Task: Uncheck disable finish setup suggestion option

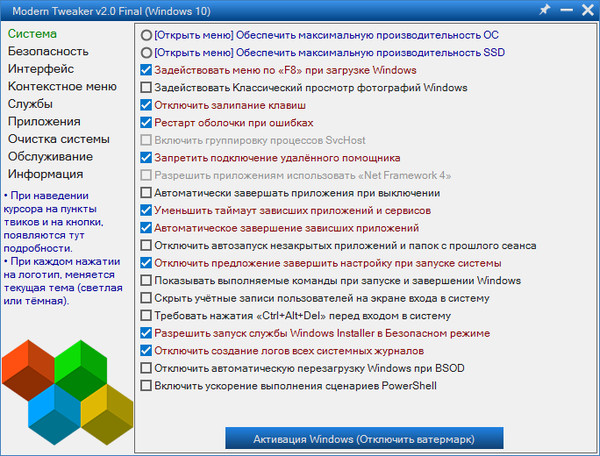Action: (x=146, y=263)
